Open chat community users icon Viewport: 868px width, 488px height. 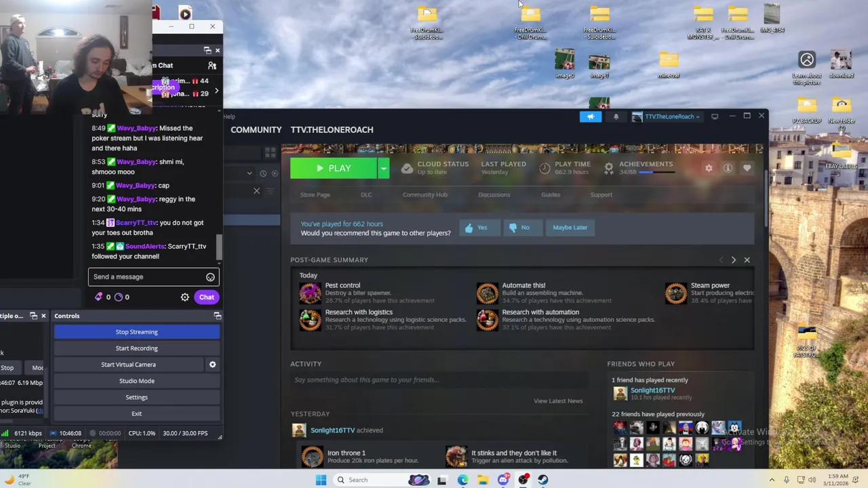click(x=212, y=66)
